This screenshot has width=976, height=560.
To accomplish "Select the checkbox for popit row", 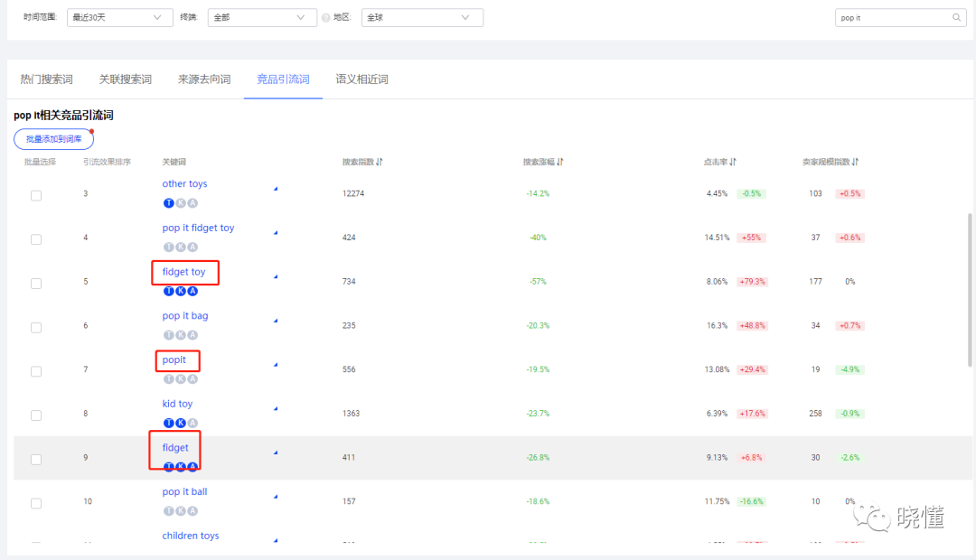I will (x=36, y=371).
